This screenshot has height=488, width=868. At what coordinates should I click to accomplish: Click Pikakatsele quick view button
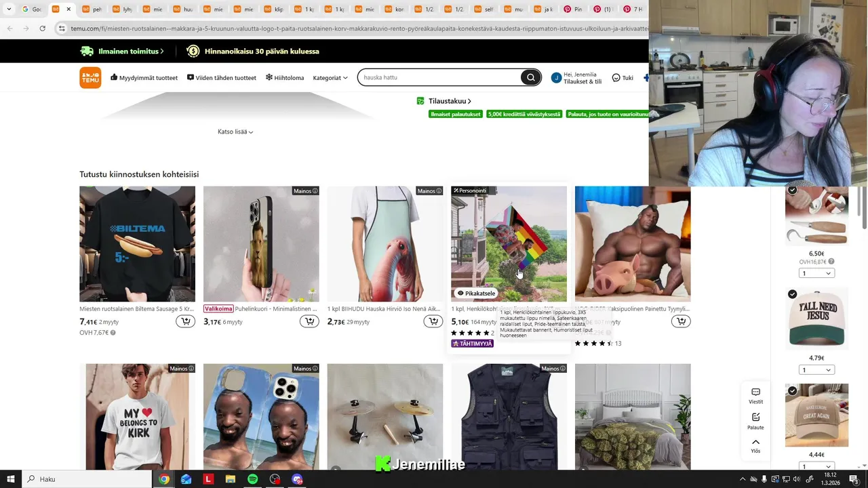coord(476,293)
